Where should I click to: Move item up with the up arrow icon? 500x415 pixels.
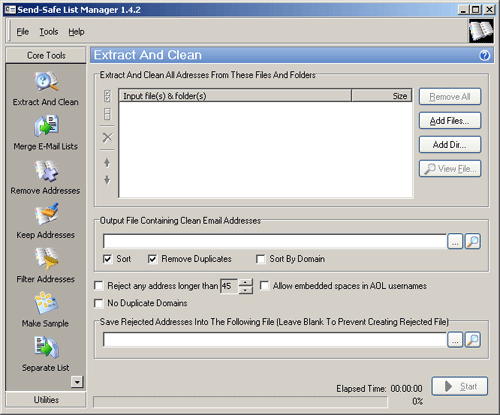click(107, 163)
